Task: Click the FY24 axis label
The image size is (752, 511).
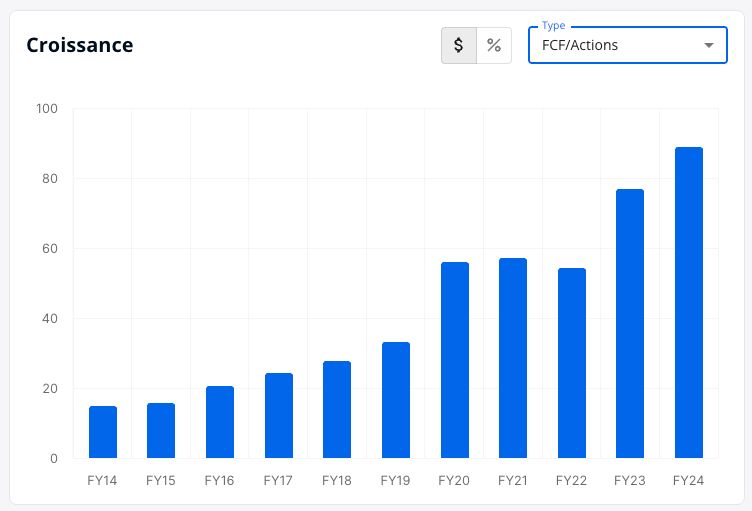Action: coord(689,480)
